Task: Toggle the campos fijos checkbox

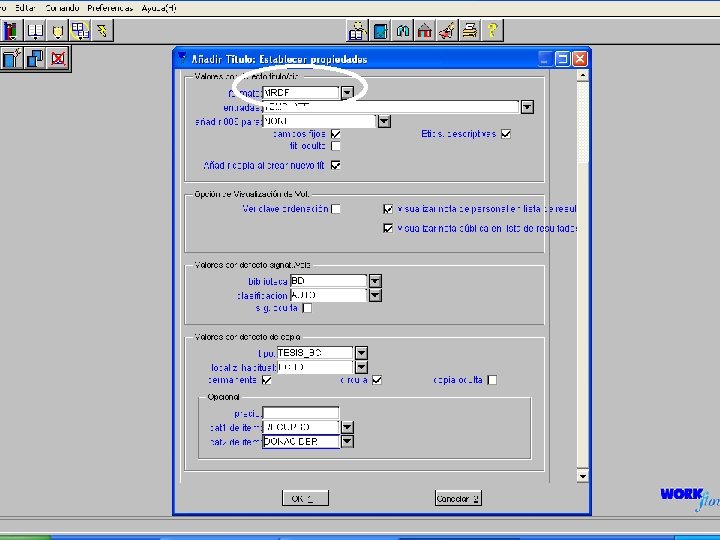Action: click(336, 134)
